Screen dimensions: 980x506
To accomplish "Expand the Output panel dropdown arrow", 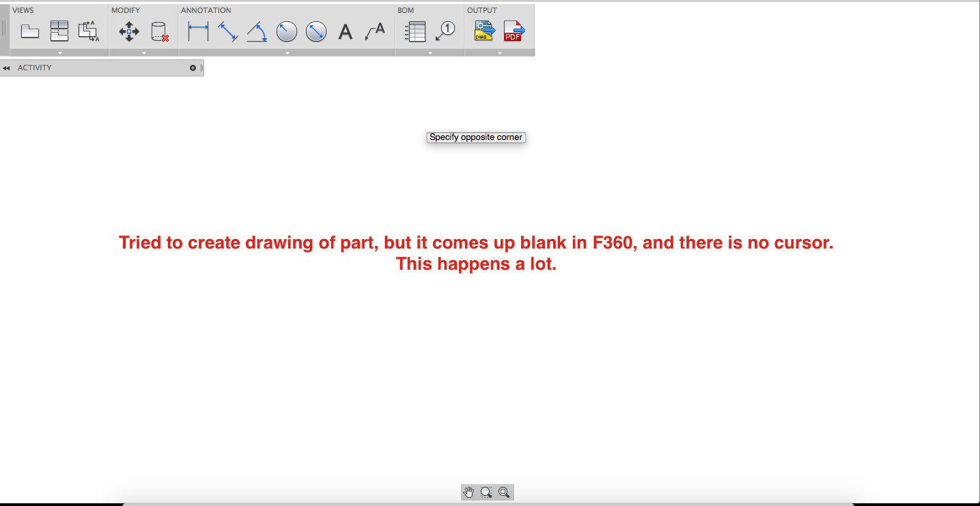I will (x=500, y=53).
